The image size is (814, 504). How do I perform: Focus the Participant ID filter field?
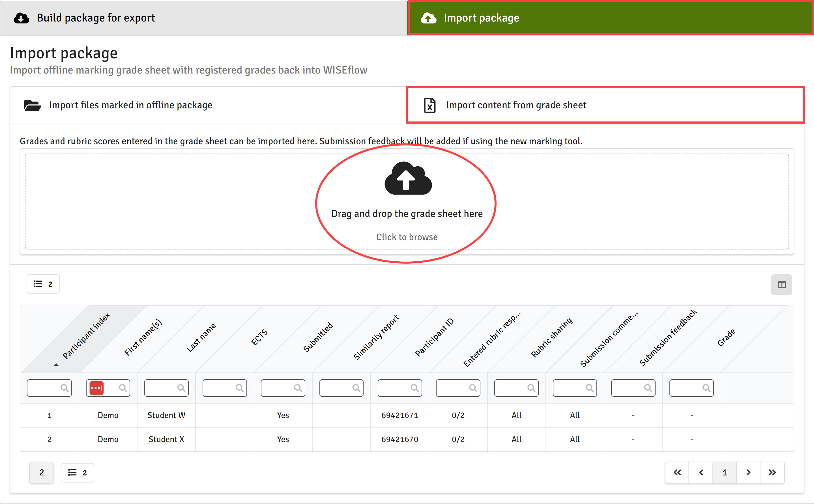(x=400, y=388)
